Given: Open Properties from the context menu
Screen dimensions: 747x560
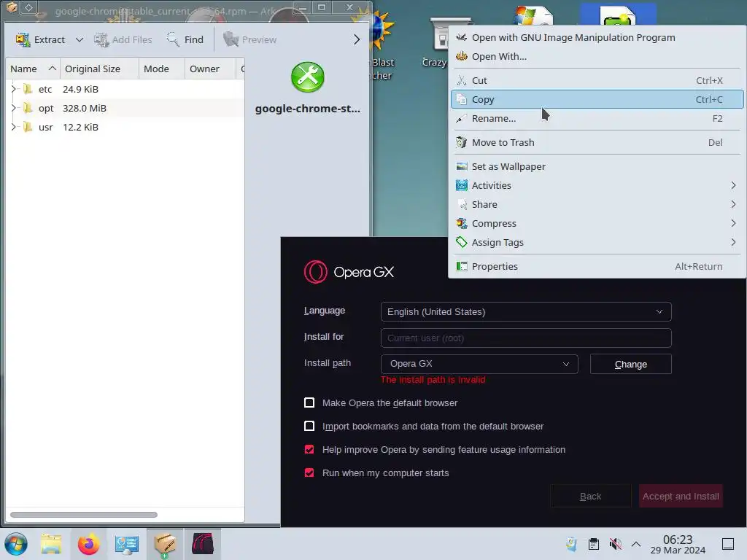Looking at the screenshot, I should click(x=597, y=267).
